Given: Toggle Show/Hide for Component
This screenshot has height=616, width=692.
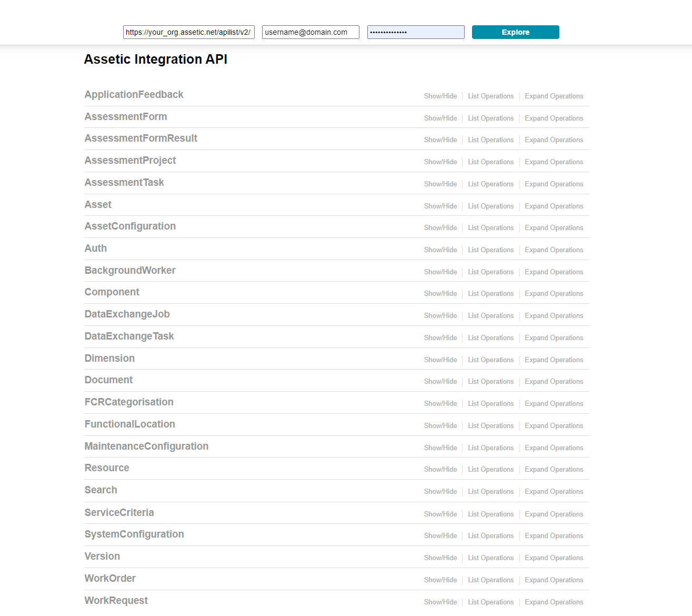Looking at the screenshot, I should (x=440, y=294).
